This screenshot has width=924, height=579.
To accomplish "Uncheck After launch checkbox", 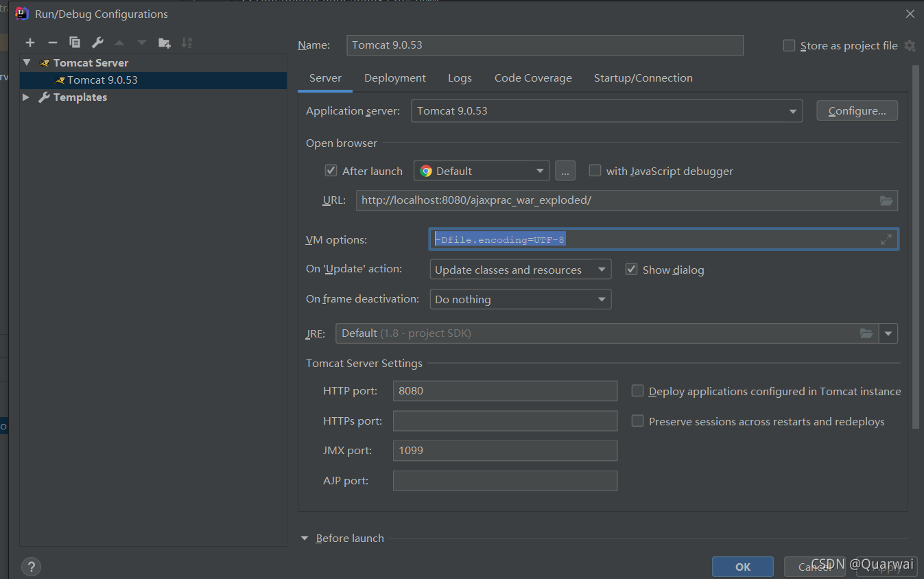I will click(x=331, y=170).
